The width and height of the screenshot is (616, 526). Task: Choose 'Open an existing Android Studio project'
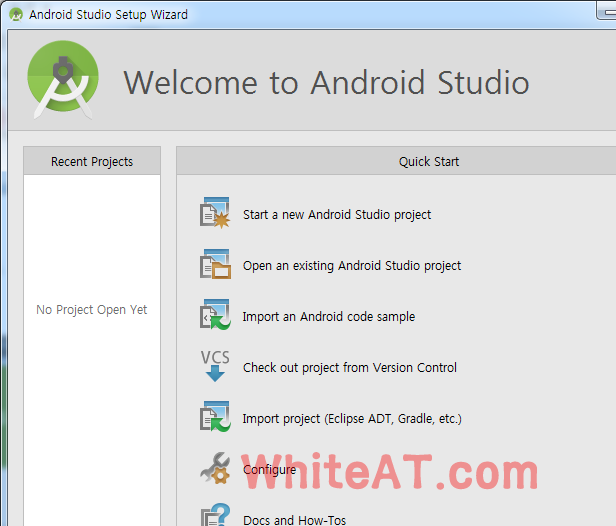point(352,266)
